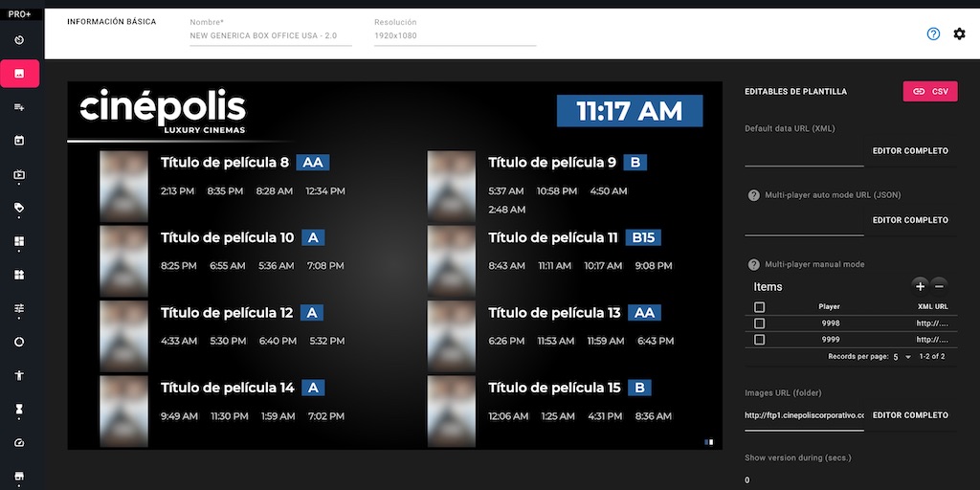Check the box for player 9998

point(760,323)
